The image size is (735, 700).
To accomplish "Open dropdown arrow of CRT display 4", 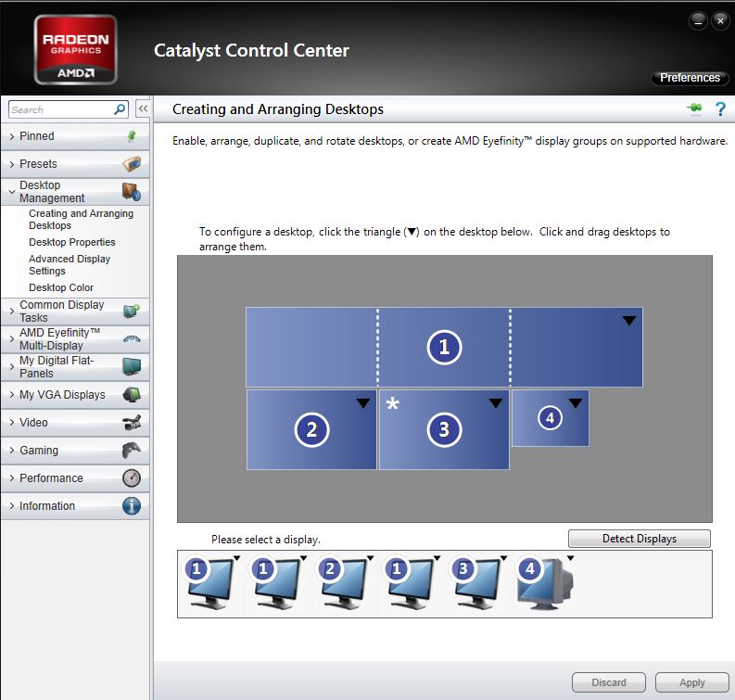I will click(570, 558).
